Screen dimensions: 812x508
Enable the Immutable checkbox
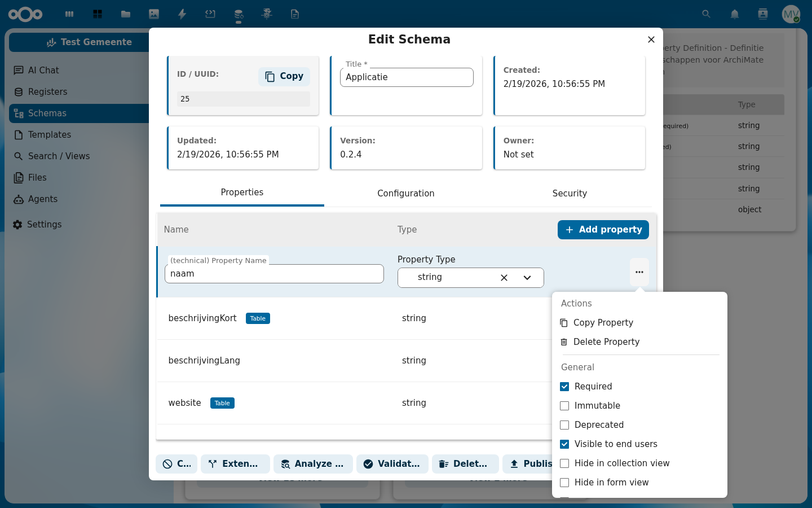click(x=564, y=406)
